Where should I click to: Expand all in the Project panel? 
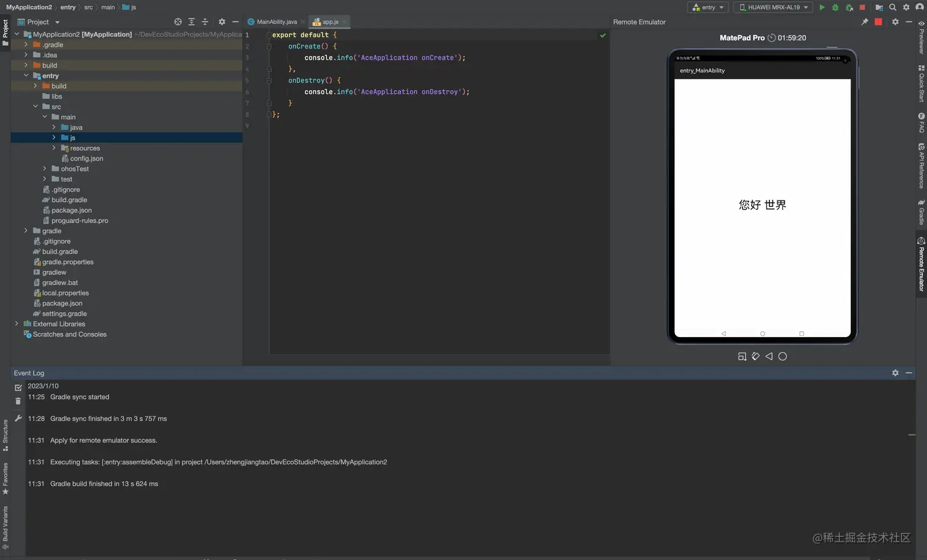click(x=191, y=22)
